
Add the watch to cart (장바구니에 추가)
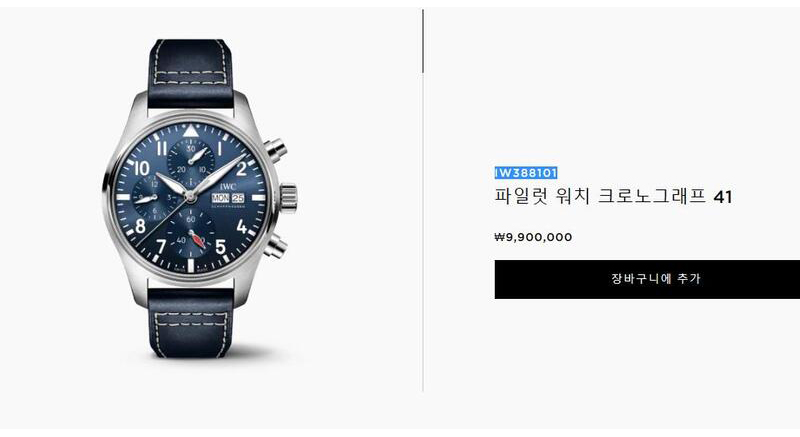[647, 279]
